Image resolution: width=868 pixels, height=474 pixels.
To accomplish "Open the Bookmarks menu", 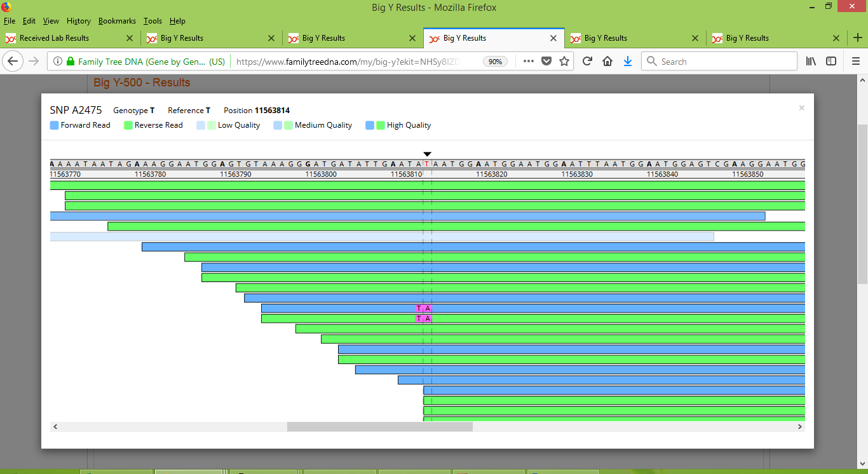I will (117, 21).
